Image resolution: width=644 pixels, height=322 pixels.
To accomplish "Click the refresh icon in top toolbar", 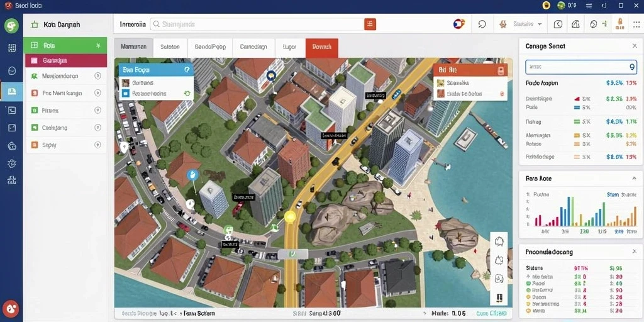I will (482, 25).
